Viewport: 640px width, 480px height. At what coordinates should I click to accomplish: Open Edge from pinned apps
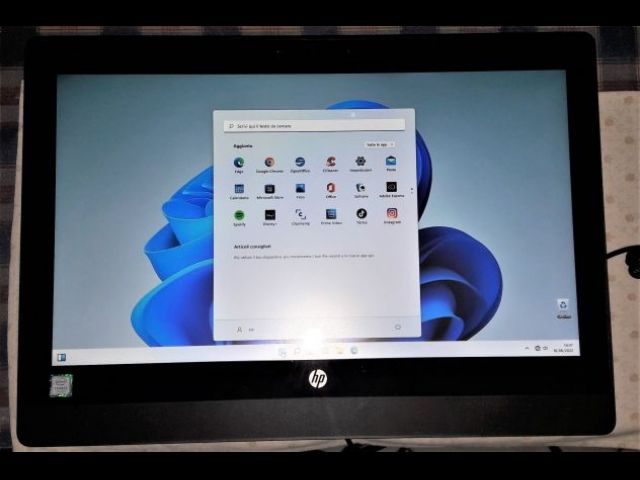click(x=239, y=165)
